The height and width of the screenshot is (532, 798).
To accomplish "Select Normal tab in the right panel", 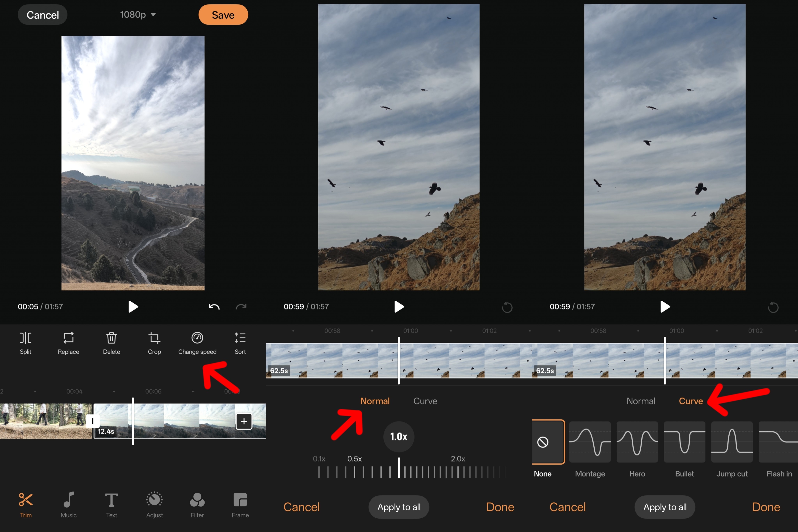I will [x=641, y=401].
